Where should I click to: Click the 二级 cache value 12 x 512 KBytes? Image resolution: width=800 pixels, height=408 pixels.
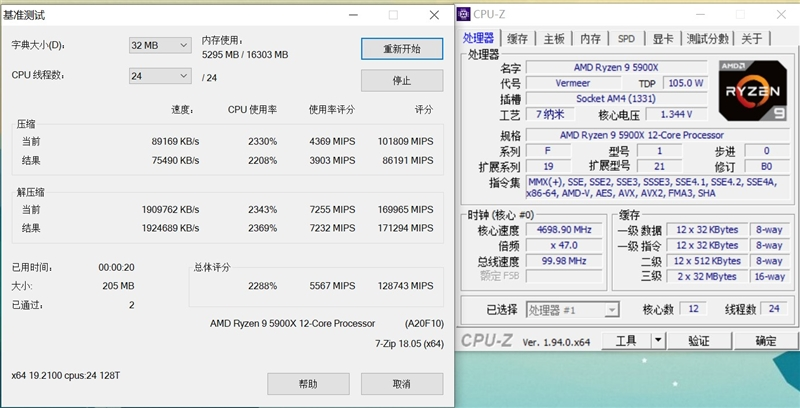pyautogui.click(x=707, y=261)
